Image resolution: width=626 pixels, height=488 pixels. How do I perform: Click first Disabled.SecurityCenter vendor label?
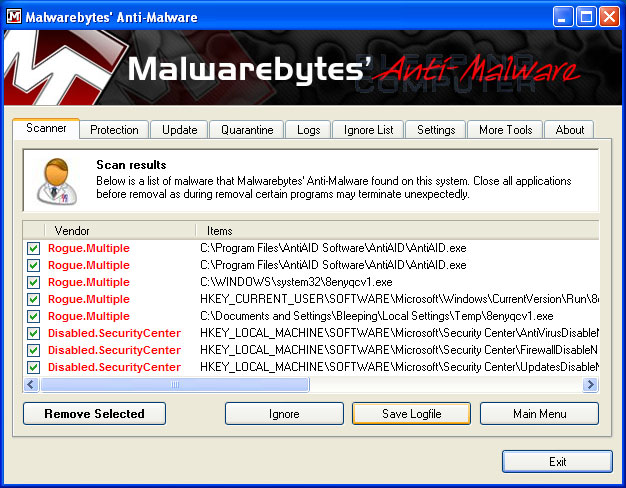click(x=114, y=333)
